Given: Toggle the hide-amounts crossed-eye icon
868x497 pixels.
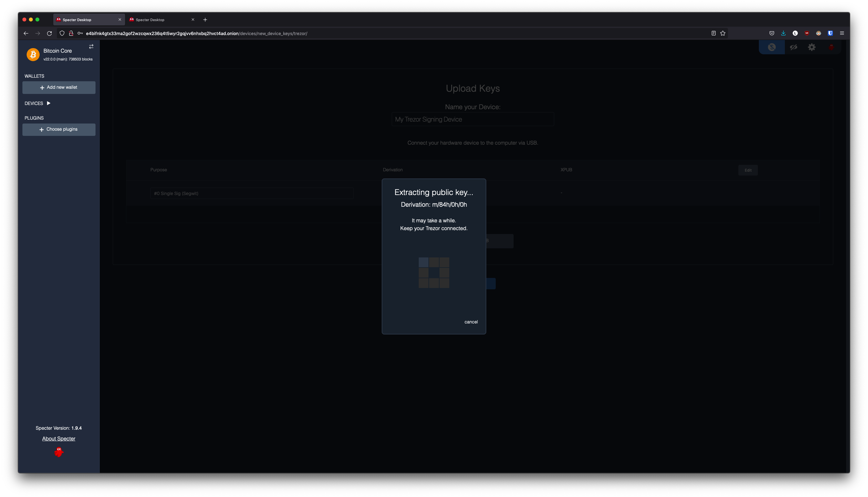Looking at the screenshot, I should tap(793, 47).
